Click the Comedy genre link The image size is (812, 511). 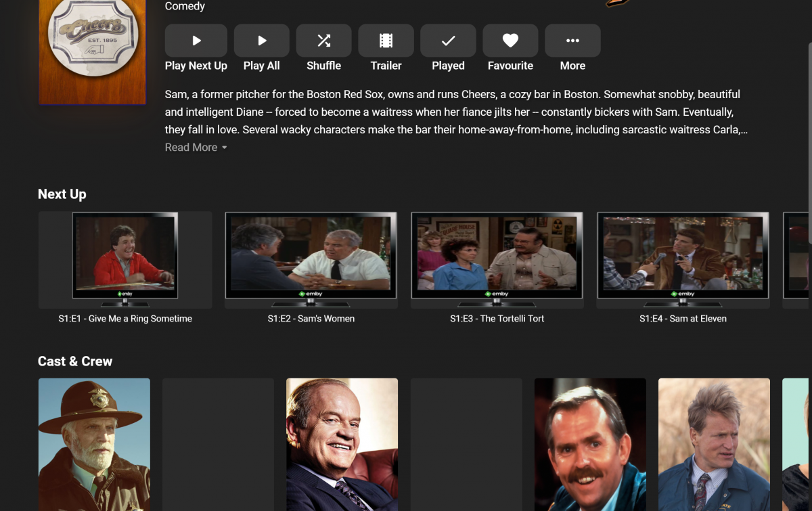tap(185, 6)
